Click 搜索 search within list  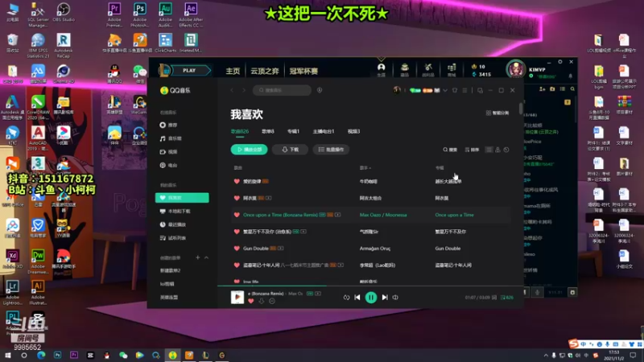[x=450, y=150]
